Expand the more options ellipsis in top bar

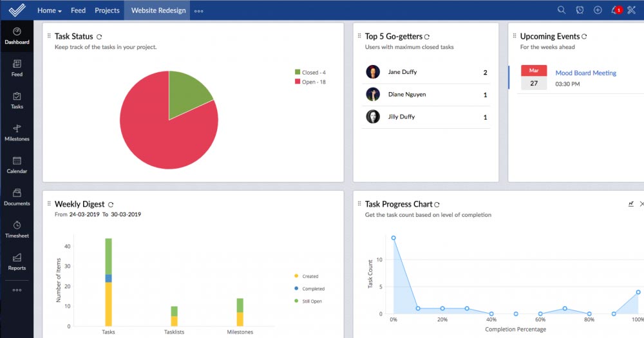(x=199, y=11)
